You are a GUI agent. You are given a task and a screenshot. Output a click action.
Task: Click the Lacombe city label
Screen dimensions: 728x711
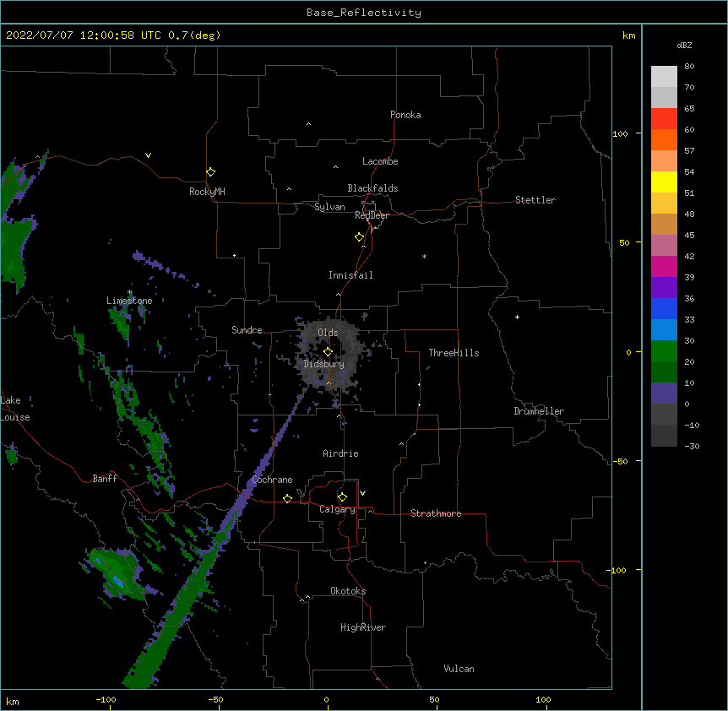380,161
